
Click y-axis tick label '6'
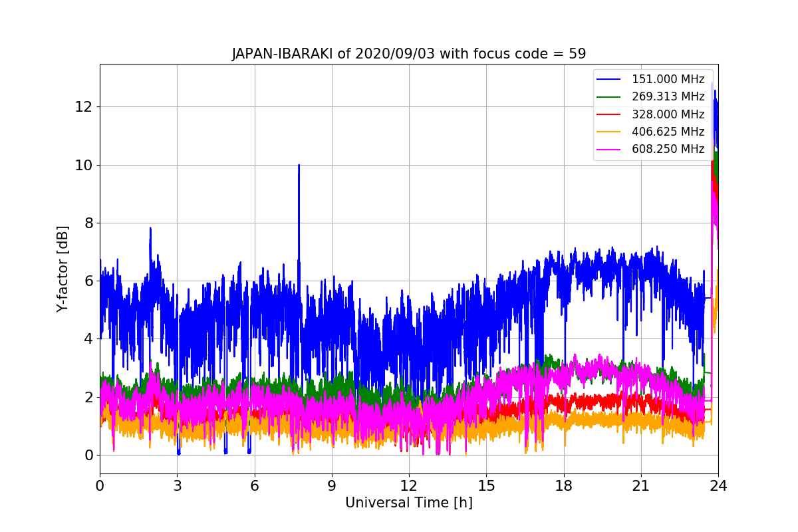point(89,281)
